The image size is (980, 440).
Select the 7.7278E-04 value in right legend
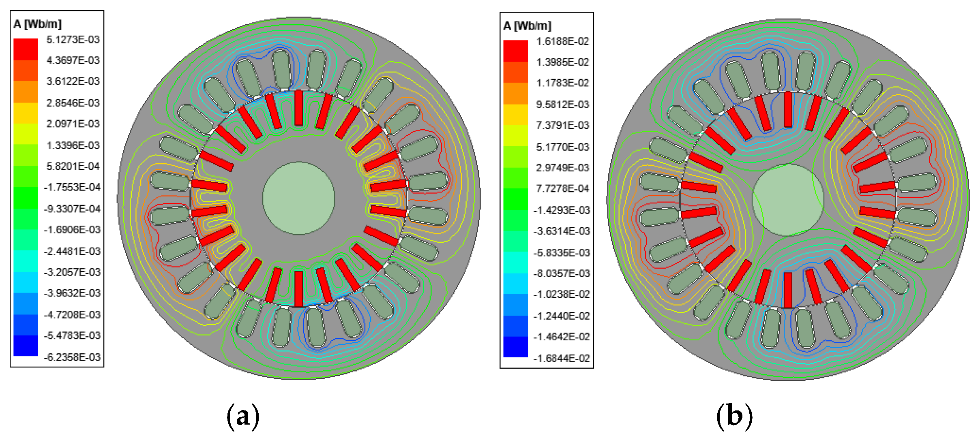(x=562, y=188)
